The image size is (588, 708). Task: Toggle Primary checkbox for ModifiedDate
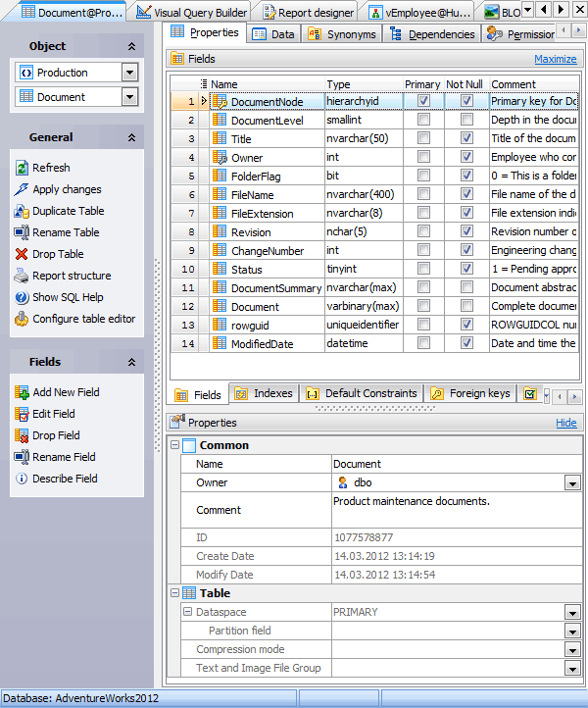click(423, 342)
